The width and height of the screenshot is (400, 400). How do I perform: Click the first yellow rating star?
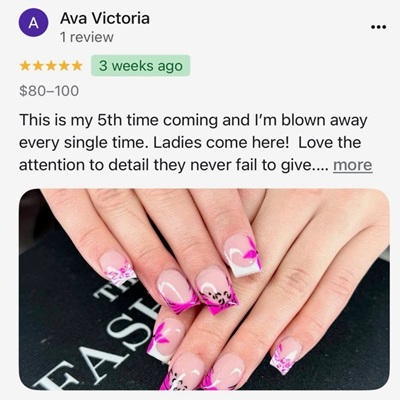25,66
